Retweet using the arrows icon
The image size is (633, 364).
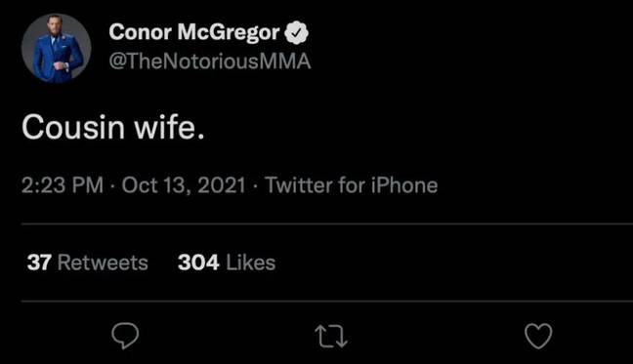[331, 336]
